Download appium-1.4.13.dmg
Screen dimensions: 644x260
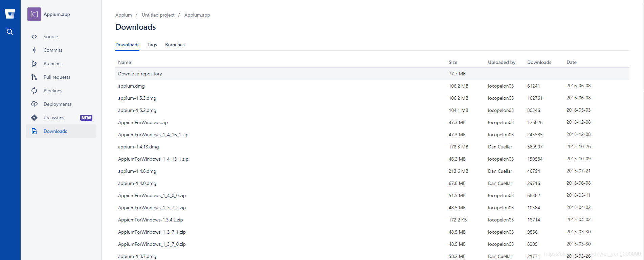[x=138, y=147]
